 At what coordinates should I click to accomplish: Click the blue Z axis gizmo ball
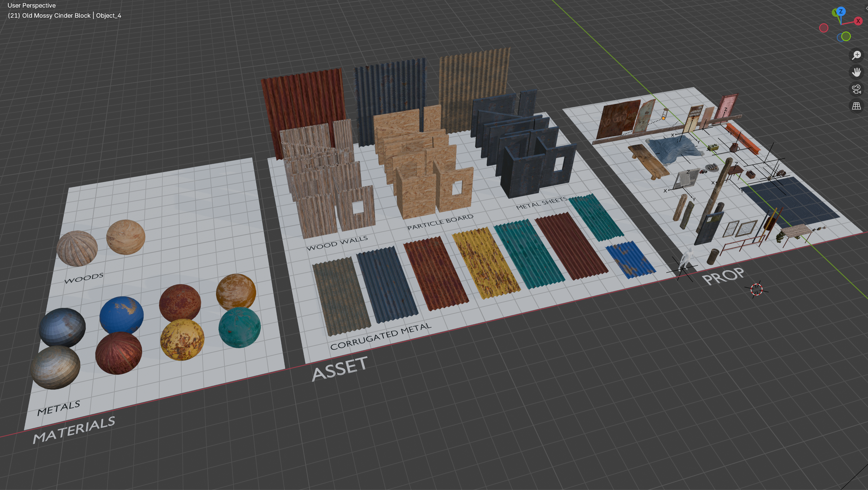(841, 11)
